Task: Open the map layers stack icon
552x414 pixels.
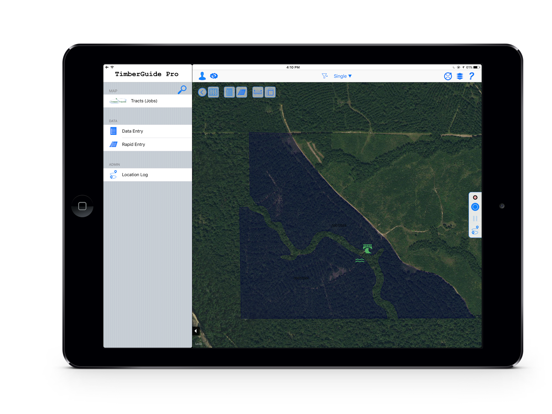Action: point(460,76)
